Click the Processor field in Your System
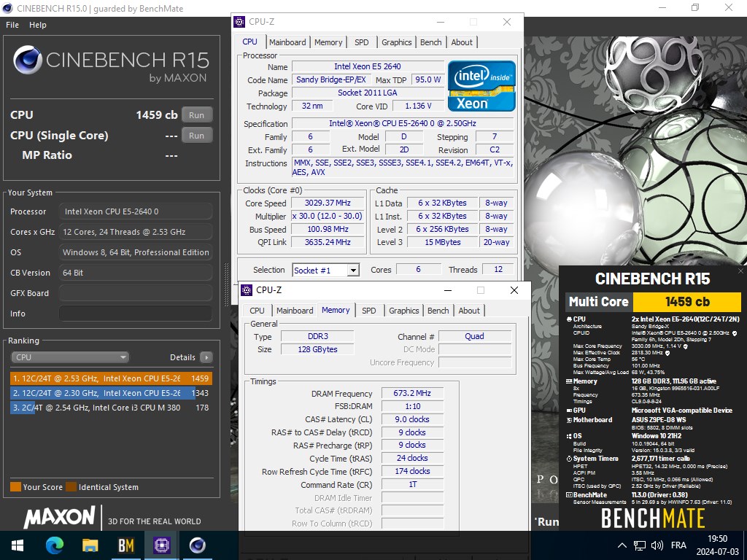The width and height of the screenshot is (747, 560). point(136,211)
